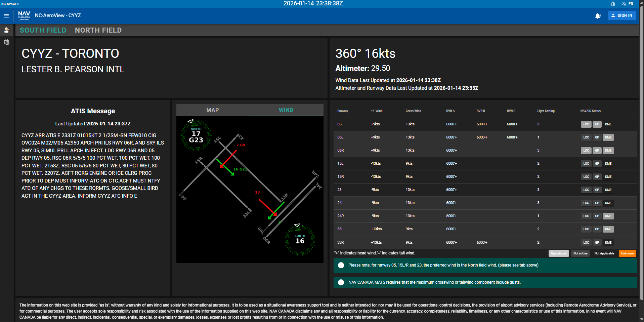Click the GP status badge for runway 06R

(597, 151)
